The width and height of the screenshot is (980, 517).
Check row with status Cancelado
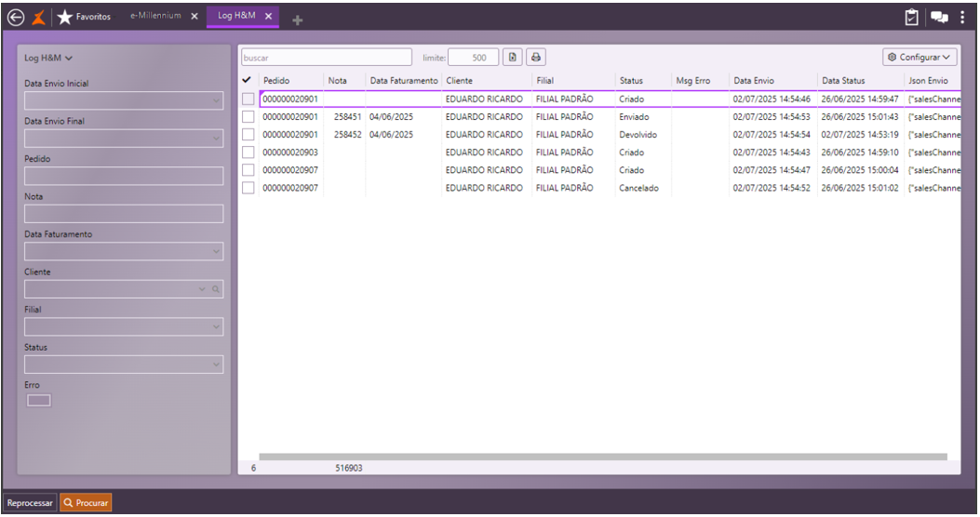click(x=248, y=188)
